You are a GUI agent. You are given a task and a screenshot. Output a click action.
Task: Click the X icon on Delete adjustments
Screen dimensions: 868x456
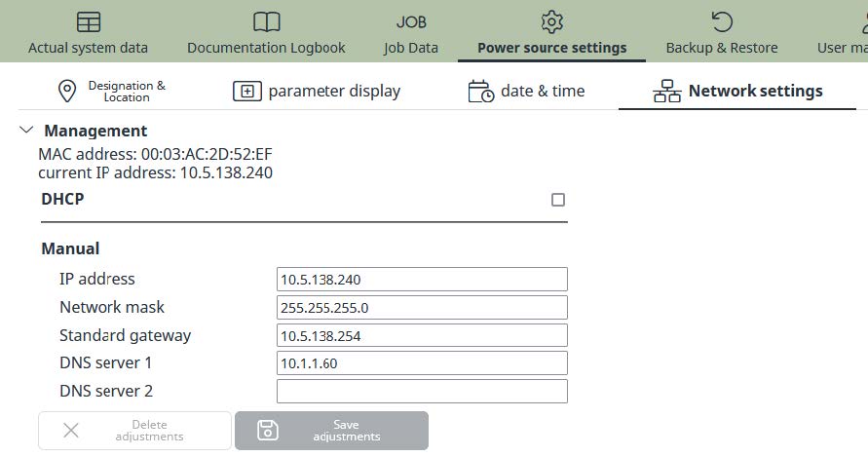[x=71, y=430]
